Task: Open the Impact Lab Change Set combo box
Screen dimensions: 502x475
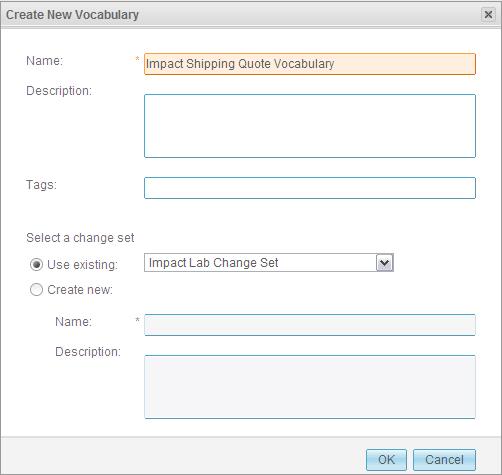Action: (269, 263)
